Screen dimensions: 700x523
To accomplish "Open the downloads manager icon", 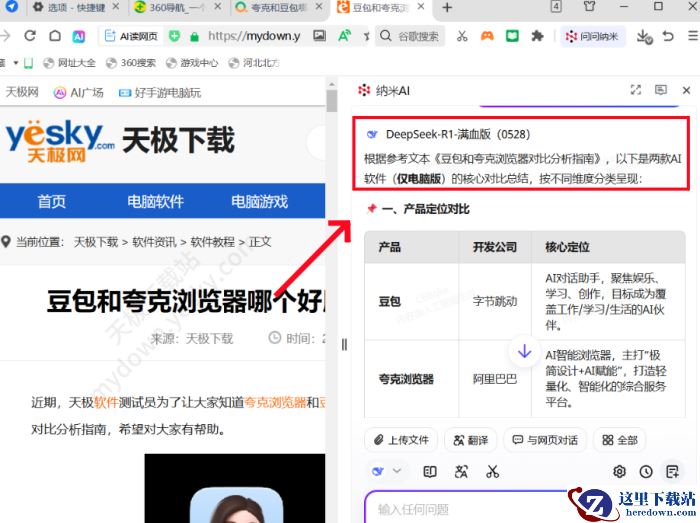I will point(644,37).
